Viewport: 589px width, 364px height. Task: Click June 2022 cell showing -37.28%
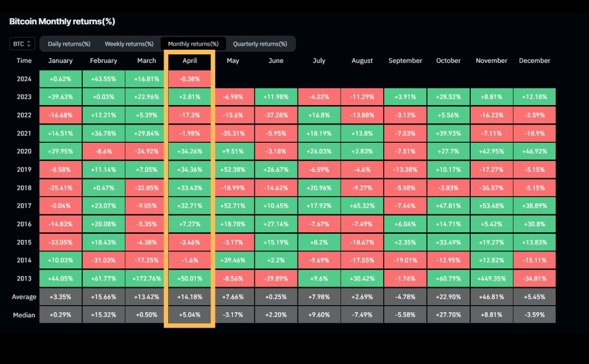276,115
